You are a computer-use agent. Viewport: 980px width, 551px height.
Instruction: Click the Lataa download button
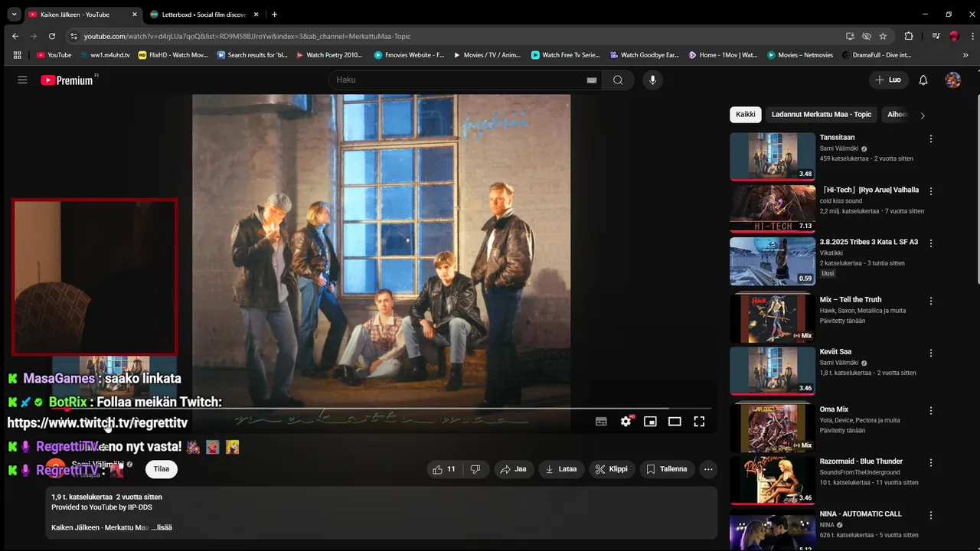[561, 469]
